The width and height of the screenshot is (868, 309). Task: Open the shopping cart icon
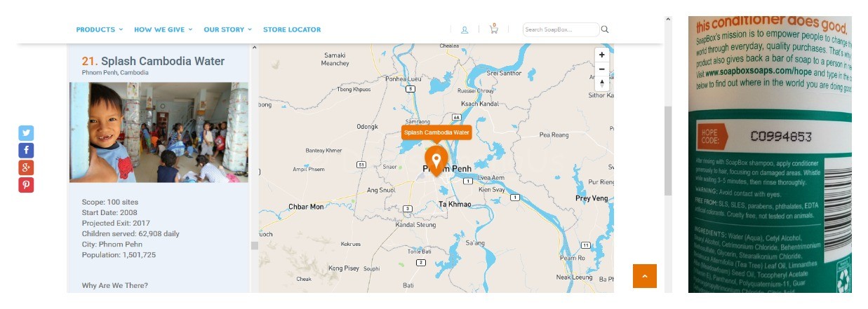click(x=494, y=29)
